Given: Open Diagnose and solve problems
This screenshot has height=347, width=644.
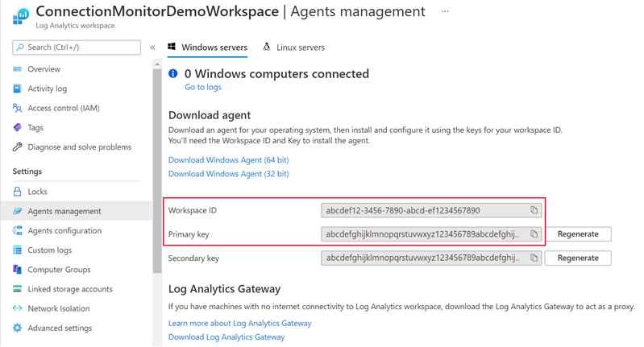Looking at the screenshot, I should click(79, 147).
